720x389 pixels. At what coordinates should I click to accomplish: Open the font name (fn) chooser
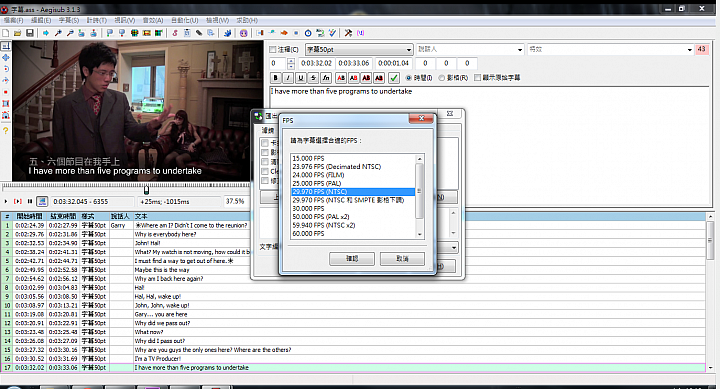click(326, 78)
